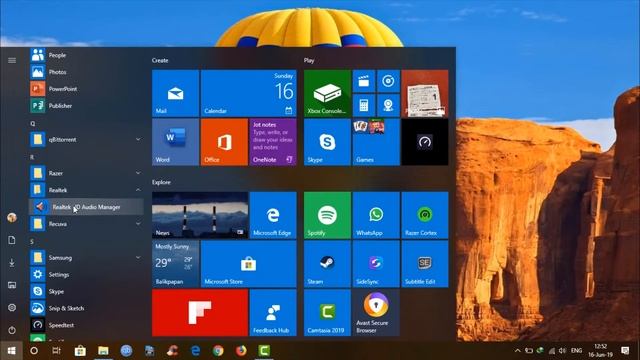Click the user account avatar
640x360 pixels.
[x=12, y=218]
